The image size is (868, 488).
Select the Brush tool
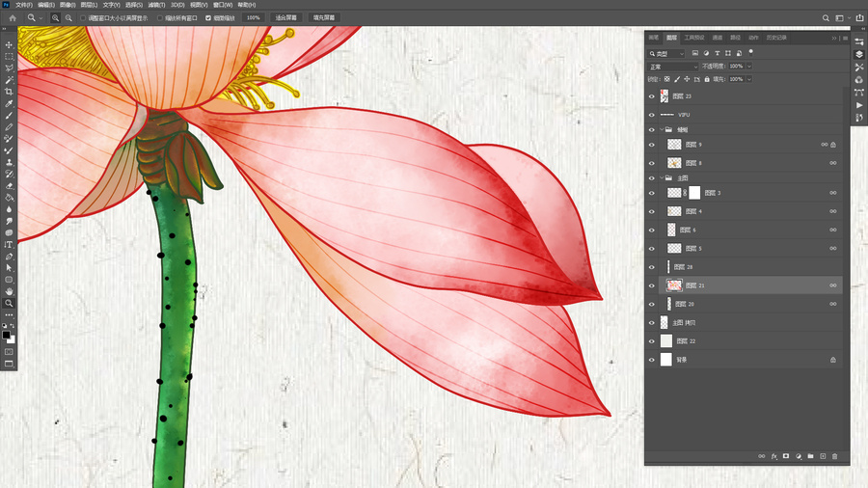[x=9, y=115]
